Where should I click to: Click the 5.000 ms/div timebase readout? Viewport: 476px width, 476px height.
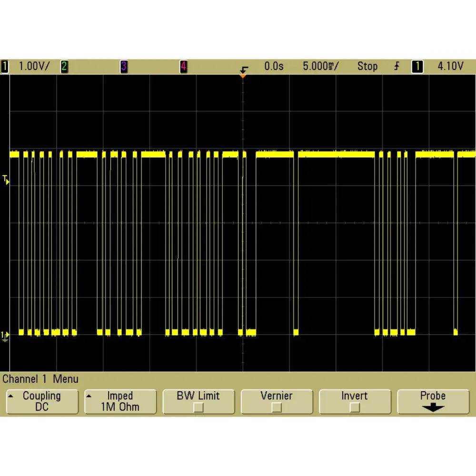tap(320, 67)
